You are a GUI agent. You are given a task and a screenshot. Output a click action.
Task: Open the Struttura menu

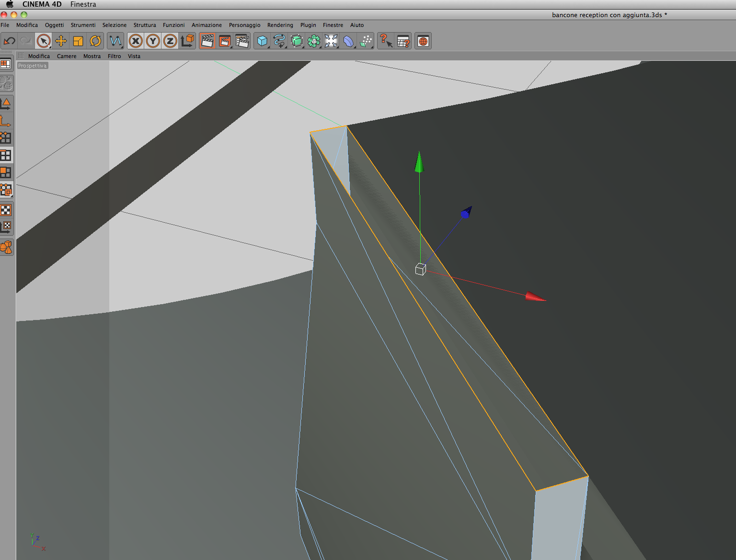(145, 25)
